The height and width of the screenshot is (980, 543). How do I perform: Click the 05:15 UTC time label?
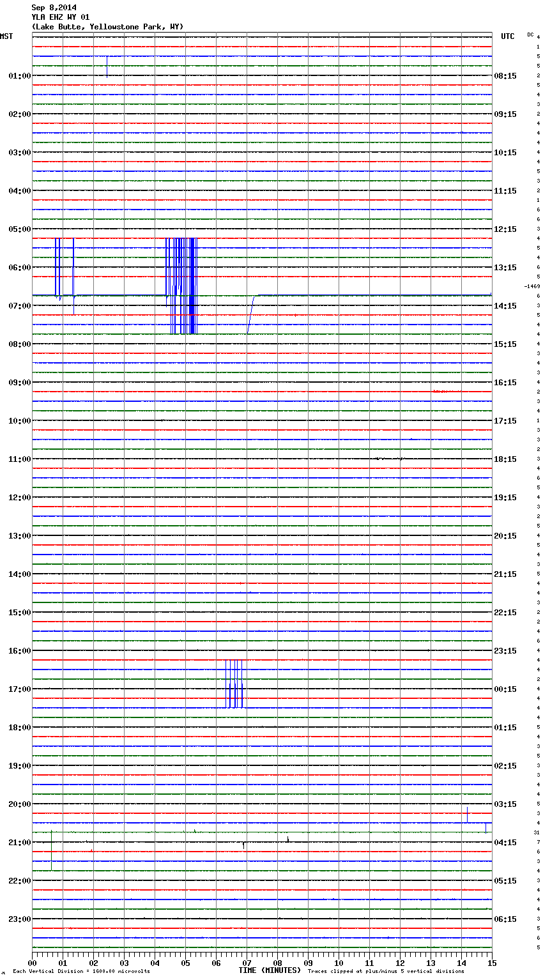pyautogui.click(x=505, y=881)
